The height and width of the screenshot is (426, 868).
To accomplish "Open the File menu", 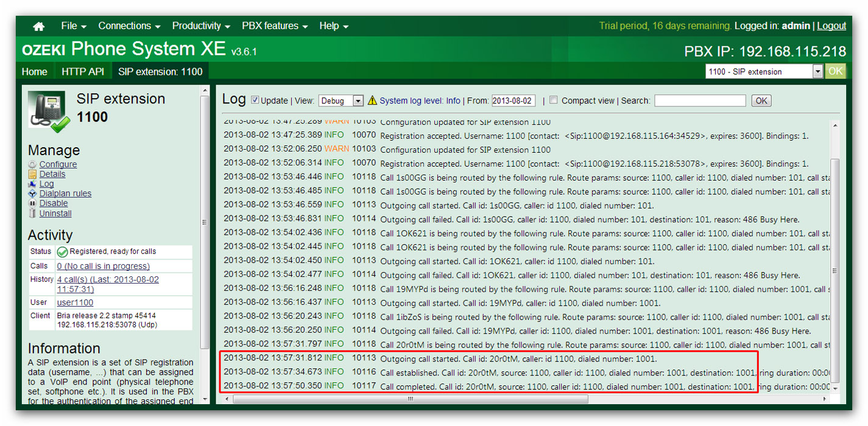I will coord(74,26).
